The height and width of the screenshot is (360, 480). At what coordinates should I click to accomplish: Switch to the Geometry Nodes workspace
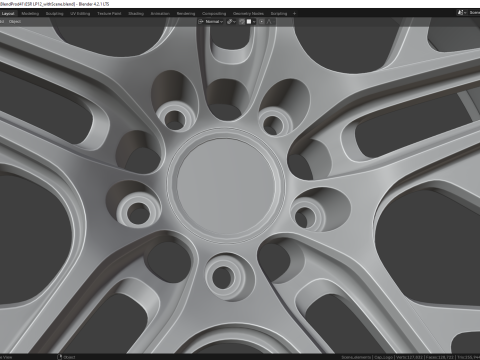[x=248, y=14]
